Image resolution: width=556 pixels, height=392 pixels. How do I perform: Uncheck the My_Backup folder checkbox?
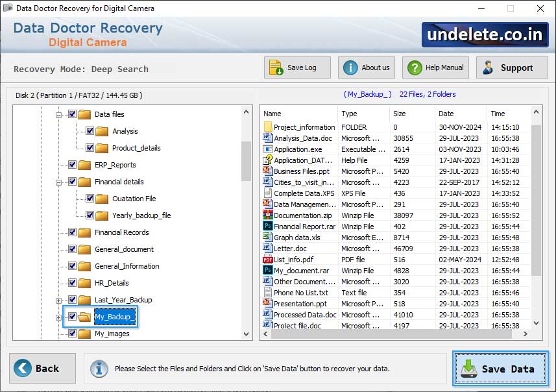point(73,315)
